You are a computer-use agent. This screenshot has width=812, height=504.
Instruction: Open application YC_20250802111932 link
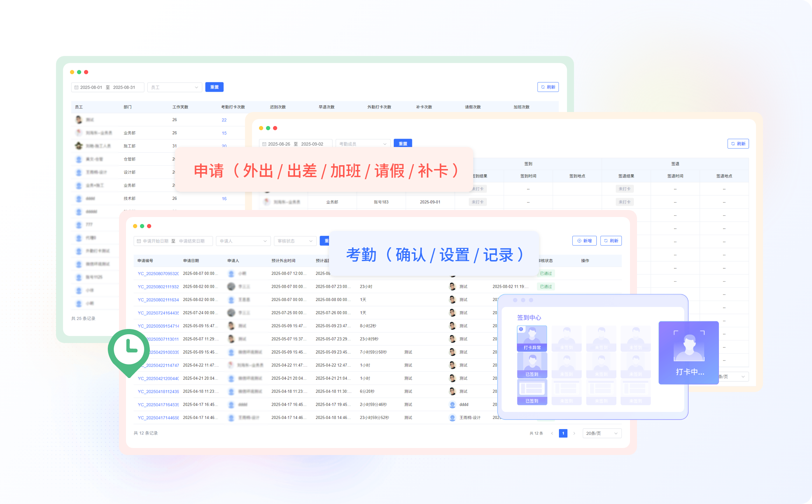pos(158,287)
